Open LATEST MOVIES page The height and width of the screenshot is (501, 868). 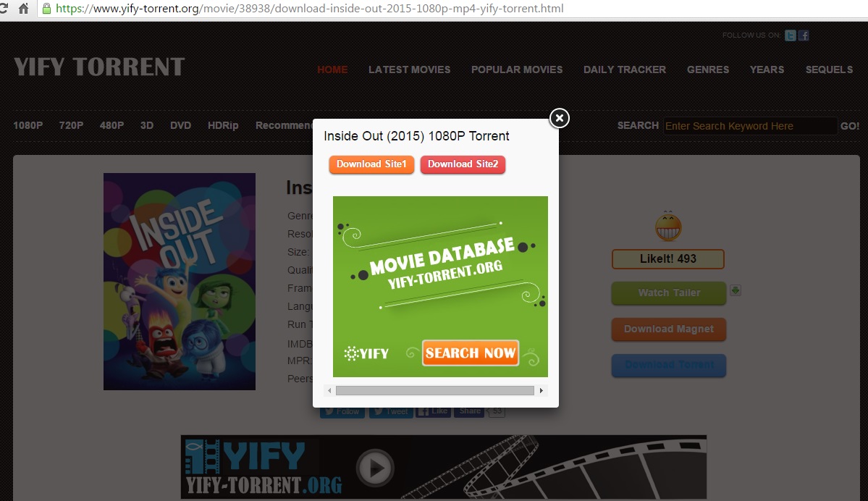(x=409, y=70)
